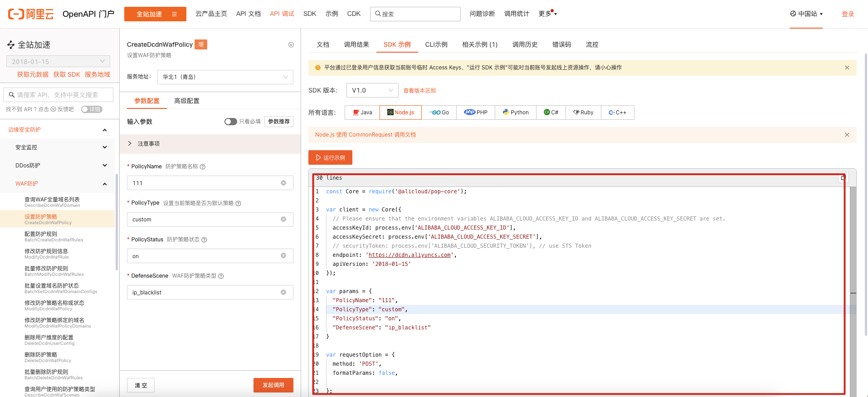This screenshot has height=397, width=868.
Task: Select Java SDK language
Action: [x=362, y=113]
